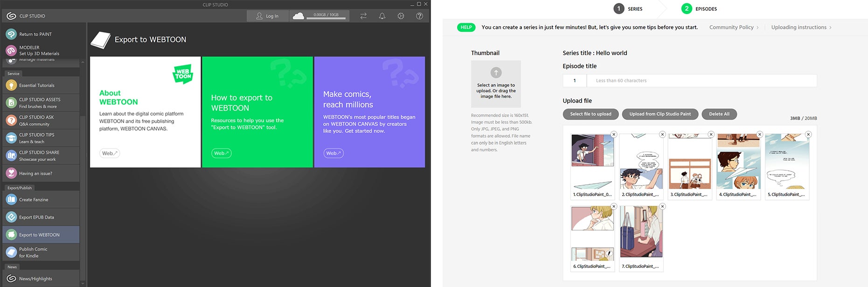868x287 pixels.
Task: Click the green HELP badge
Action: (466, 27)
